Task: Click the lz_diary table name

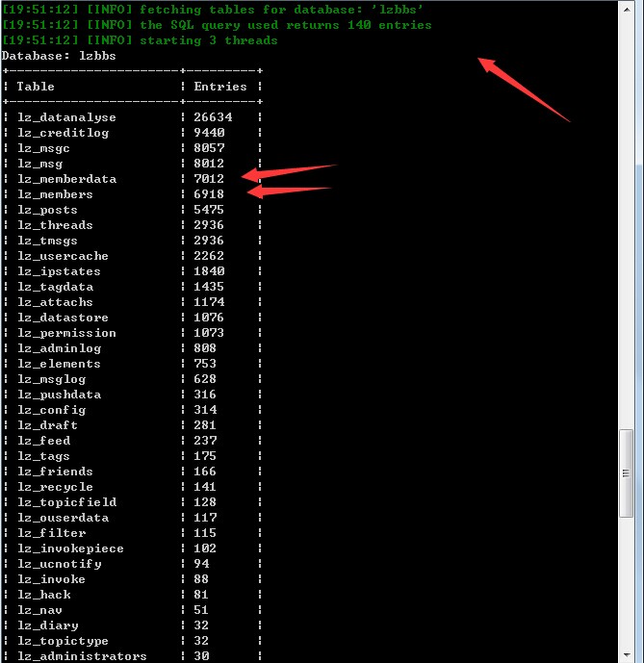Action: (x=47, y=625)
